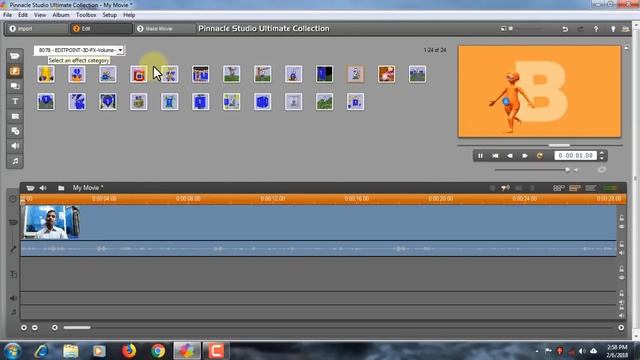
Task: Open the Help menu
Action: tap(129, 15)
